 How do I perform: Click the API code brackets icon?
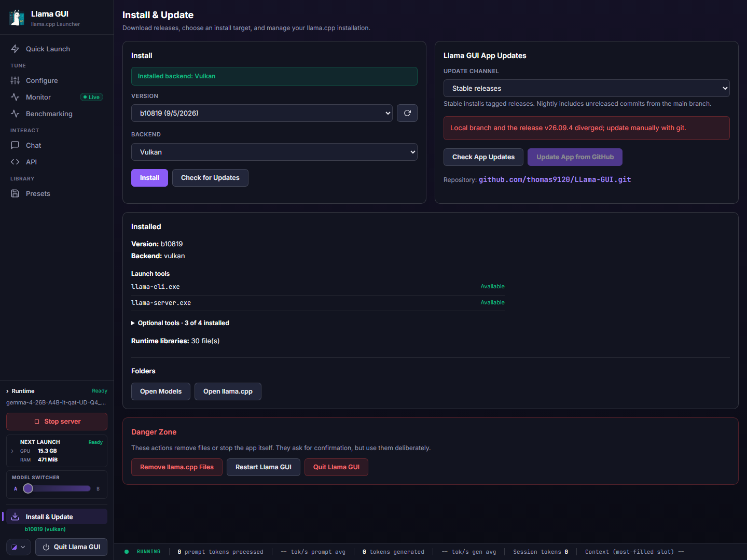[15, 162]
